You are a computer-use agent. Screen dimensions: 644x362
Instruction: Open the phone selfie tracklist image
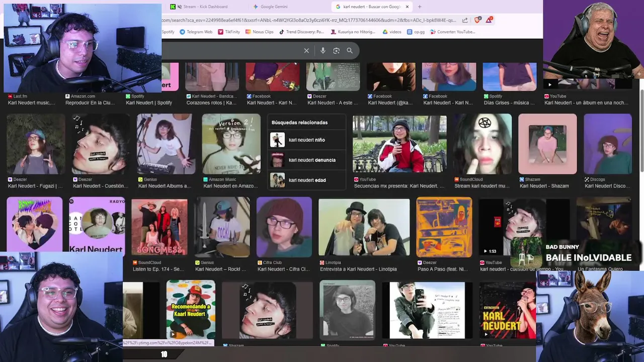[x=427, y=309]
